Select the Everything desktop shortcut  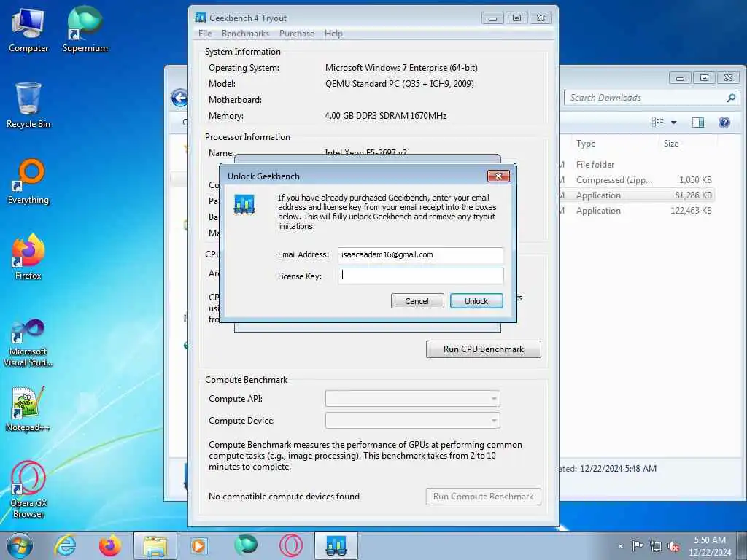(x=28, y=182)
